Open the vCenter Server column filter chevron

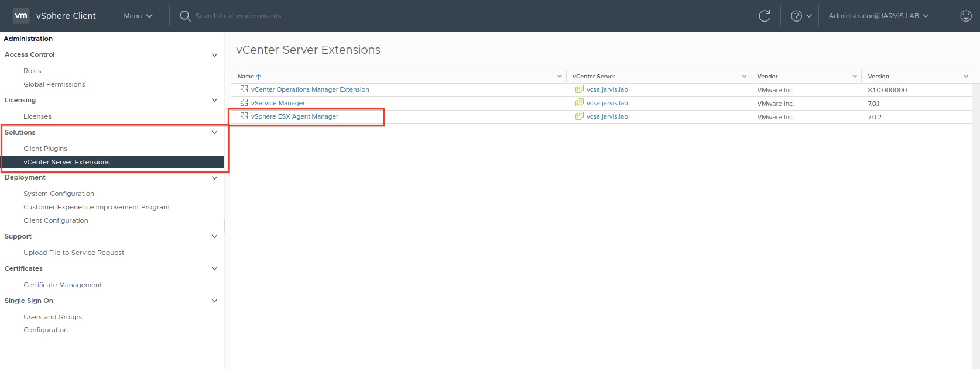tap(744, 76)
